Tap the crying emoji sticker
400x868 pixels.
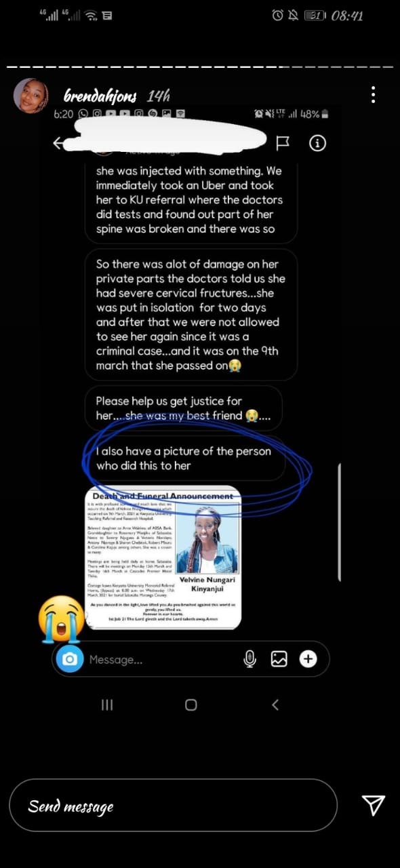[x=62, y=618]
